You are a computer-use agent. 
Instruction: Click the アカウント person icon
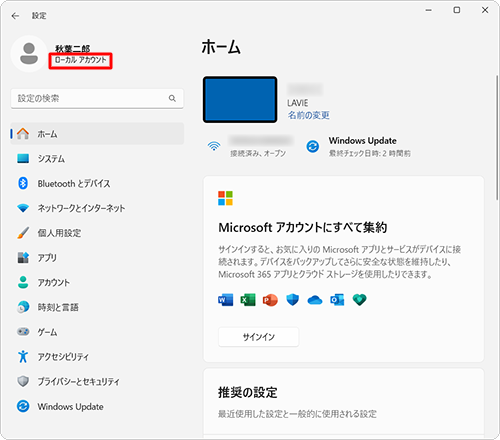(x=23, y=282)
